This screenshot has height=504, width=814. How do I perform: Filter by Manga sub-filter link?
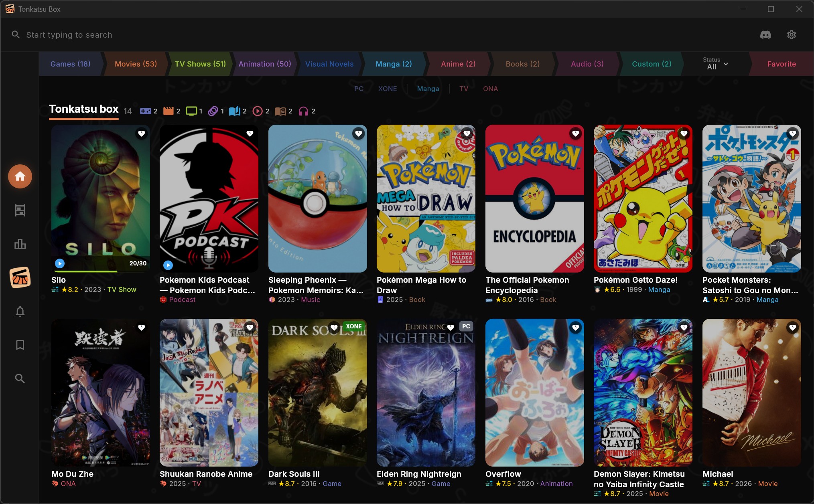(x=428, y=89)
